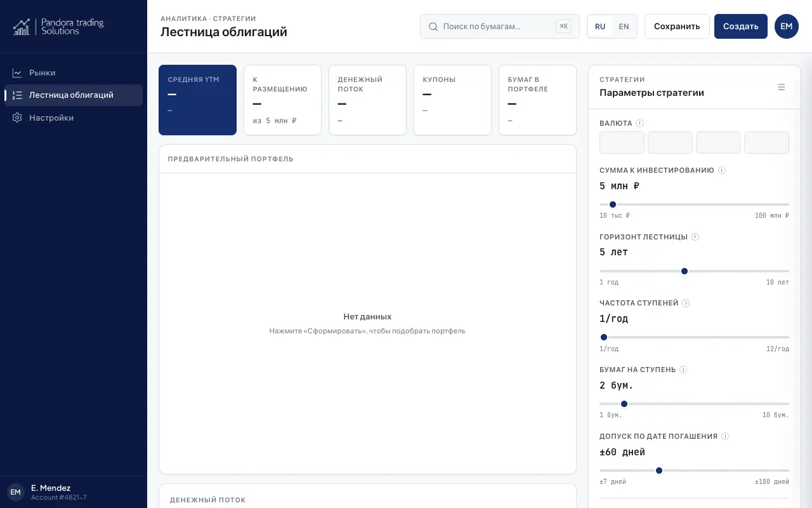The image size is (812, 508).
Task: Click the 12/год slider maximum label
Action: pyautogui.click(x=778, y=349)
